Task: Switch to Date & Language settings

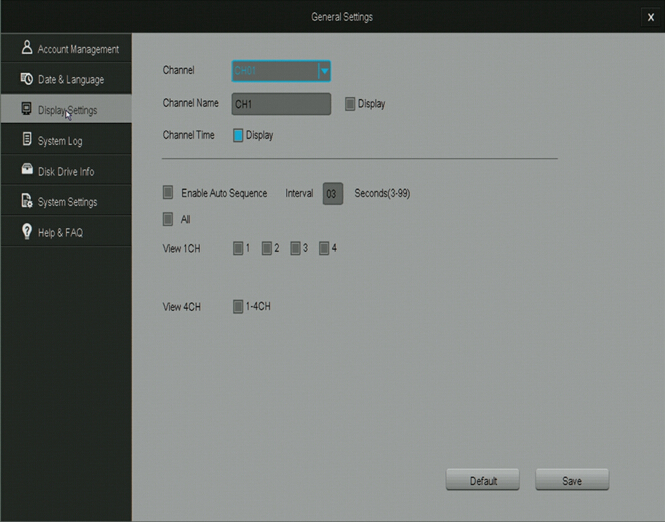Action: point(66,79)
